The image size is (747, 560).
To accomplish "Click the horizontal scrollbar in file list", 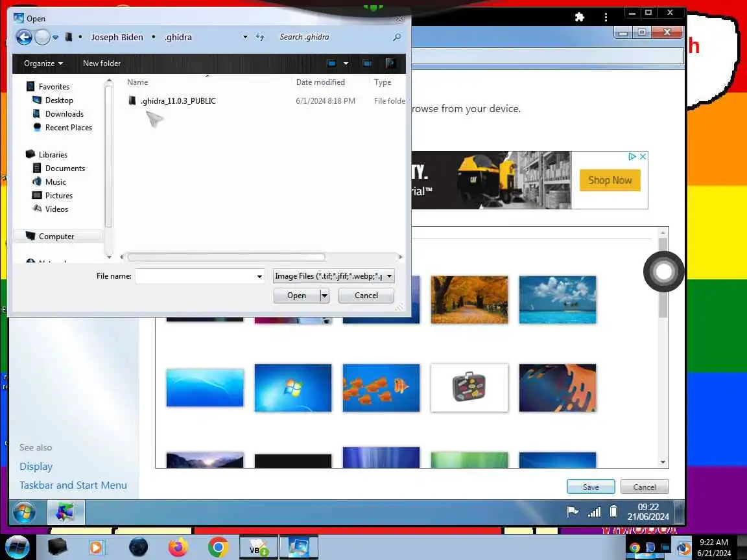I will click(226, 257).
